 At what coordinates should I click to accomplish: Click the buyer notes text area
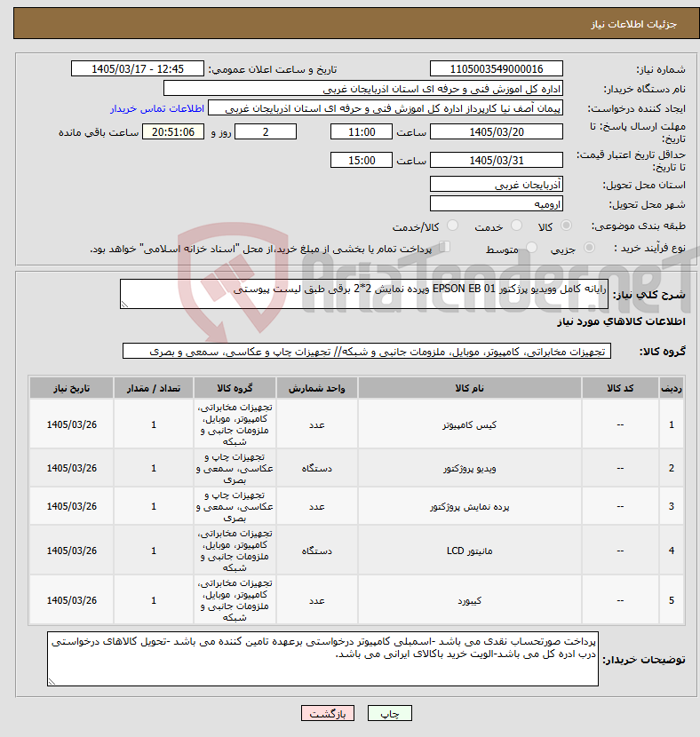pos(322,659)
